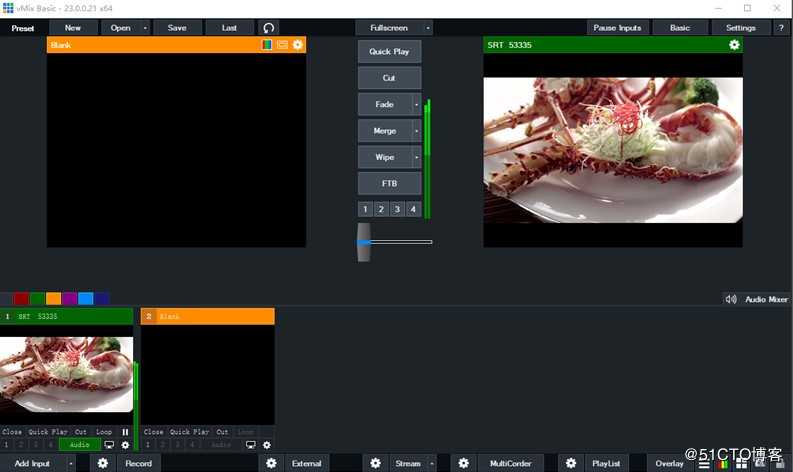Click the main Cut transition button
The image size is (793, 472).
point(389,78)
